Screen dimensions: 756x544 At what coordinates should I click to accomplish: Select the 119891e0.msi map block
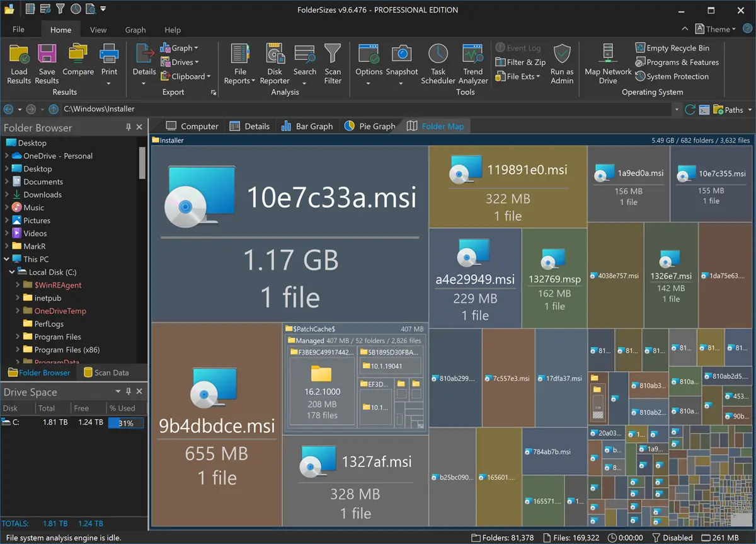coord(508,187)
